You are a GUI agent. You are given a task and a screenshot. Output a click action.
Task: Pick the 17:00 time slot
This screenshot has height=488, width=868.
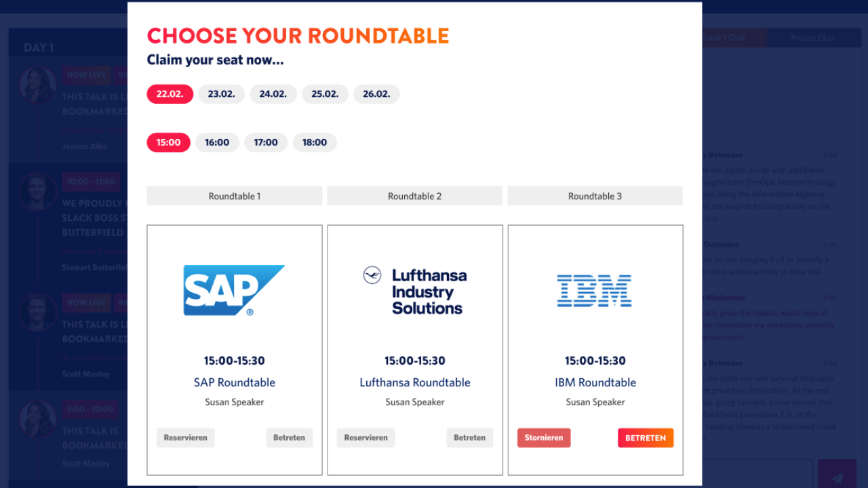[x=266, y=142]
